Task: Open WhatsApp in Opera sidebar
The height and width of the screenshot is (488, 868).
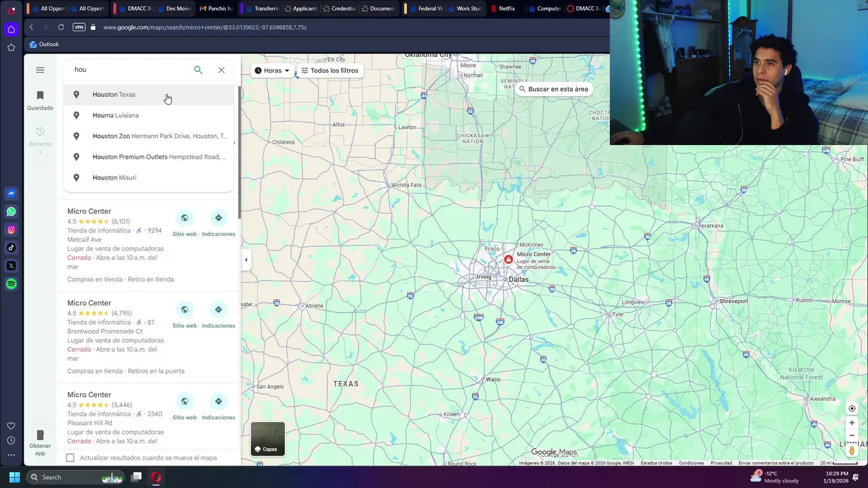Action: coord(11,211)
